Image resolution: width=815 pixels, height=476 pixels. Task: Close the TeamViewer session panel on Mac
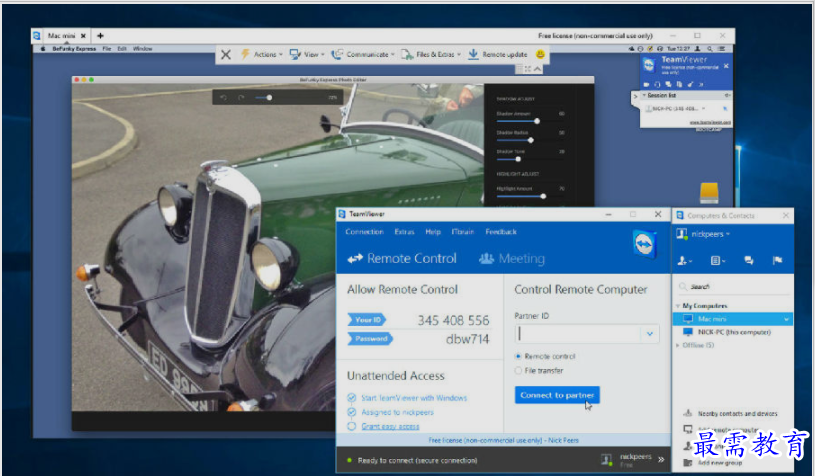pyautogui.click(x=726, y=66)
